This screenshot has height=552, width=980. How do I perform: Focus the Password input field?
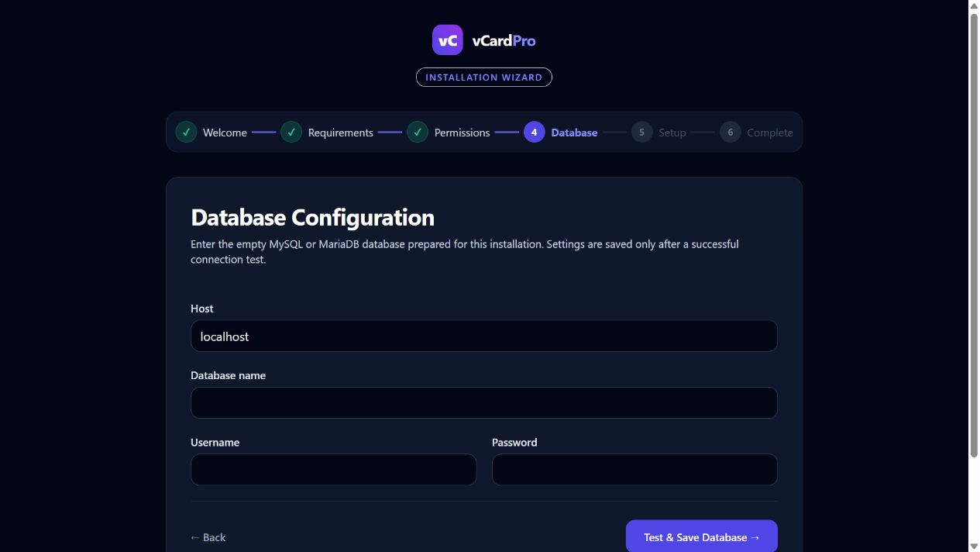[x=634, y=470]
